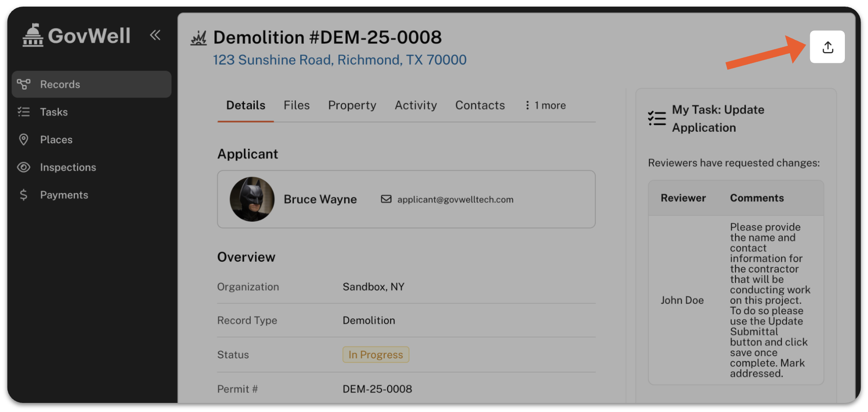Click the My Task checklist icon
This screenshot has width=868, height=412.
657,118
